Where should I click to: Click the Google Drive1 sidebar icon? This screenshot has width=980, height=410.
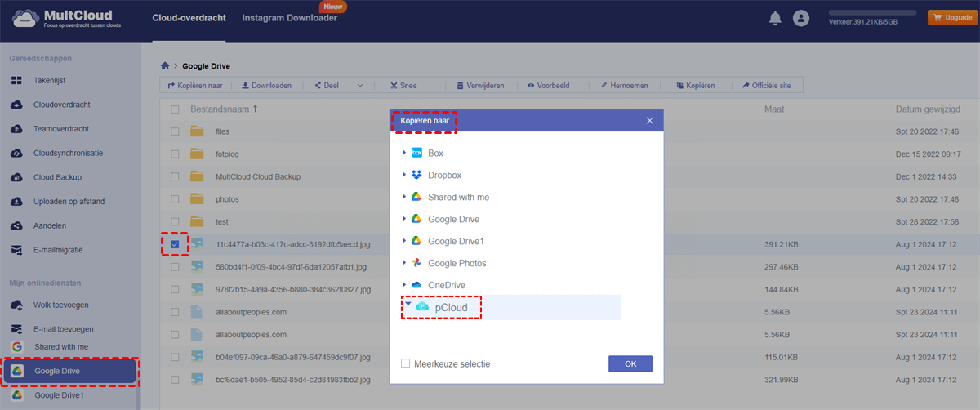[17, 395]
